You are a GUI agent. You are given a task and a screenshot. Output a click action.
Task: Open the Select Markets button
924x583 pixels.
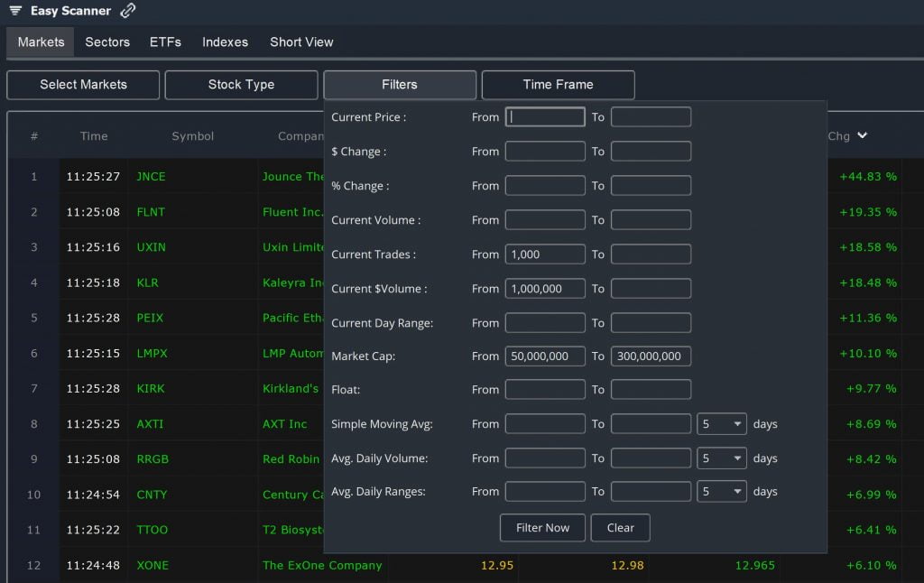coord(83,85)
